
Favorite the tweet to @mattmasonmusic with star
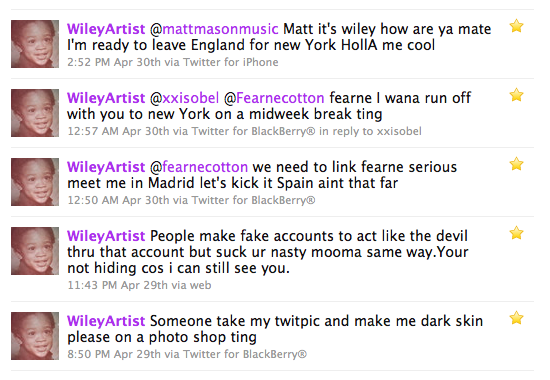coord(516,26)
